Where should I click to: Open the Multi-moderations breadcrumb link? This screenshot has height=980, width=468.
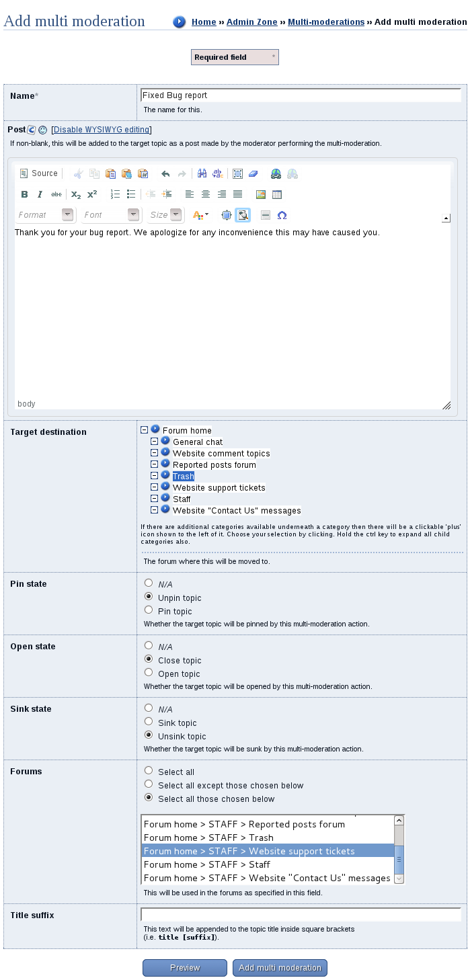click(326, 22)
